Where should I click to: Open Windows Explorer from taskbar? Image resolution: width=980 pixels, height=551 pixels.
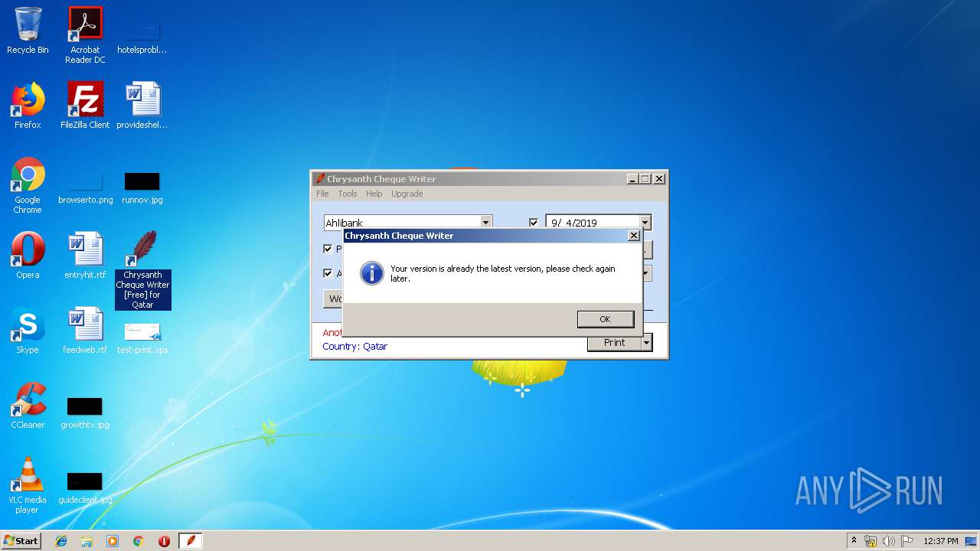(x=87, y=541)
